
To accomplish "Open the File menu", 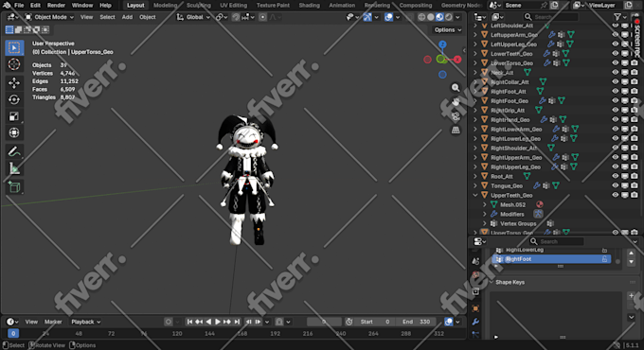I will [19, 6].
